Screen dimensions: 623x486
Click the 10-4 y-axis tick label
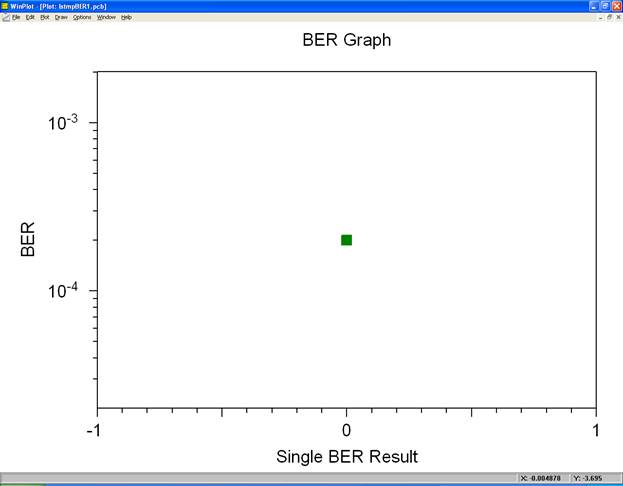point(63,290)
